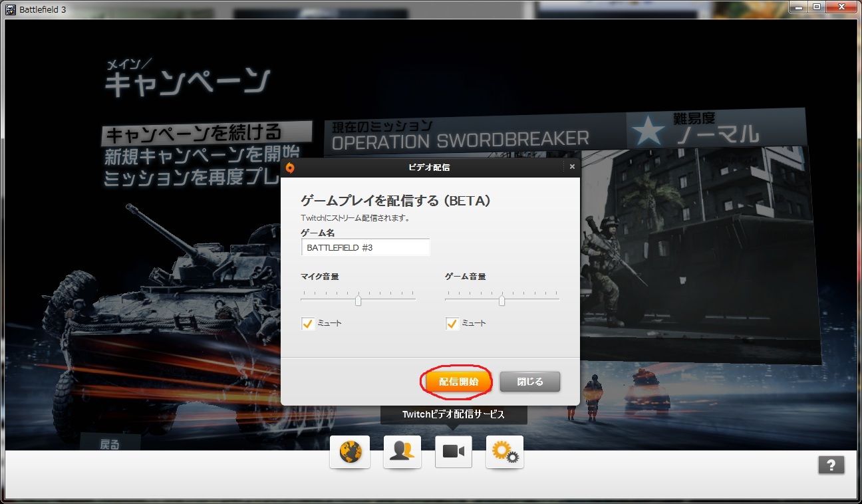The width and height of the screenshot is (862, 504).
Task: Click the 戻る back button
Action: pos(110,444)
